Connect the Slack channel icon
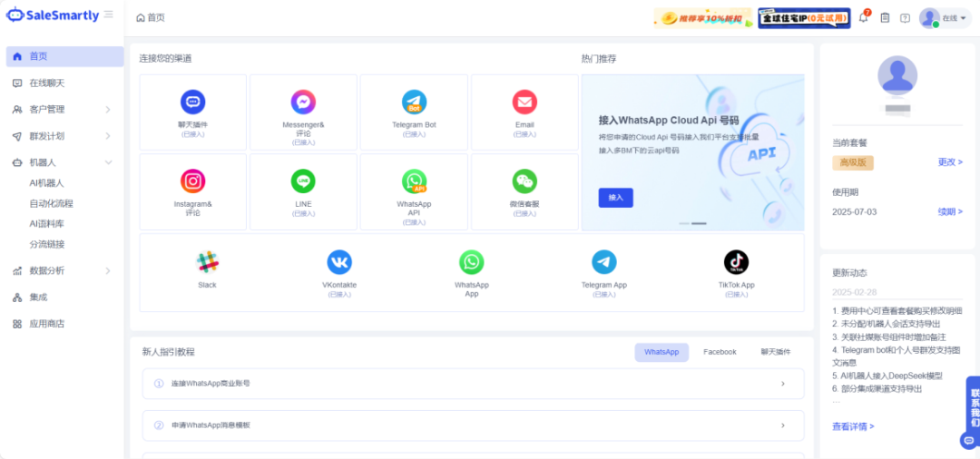The height and width of the screenshot is (459, 980). 207,262
